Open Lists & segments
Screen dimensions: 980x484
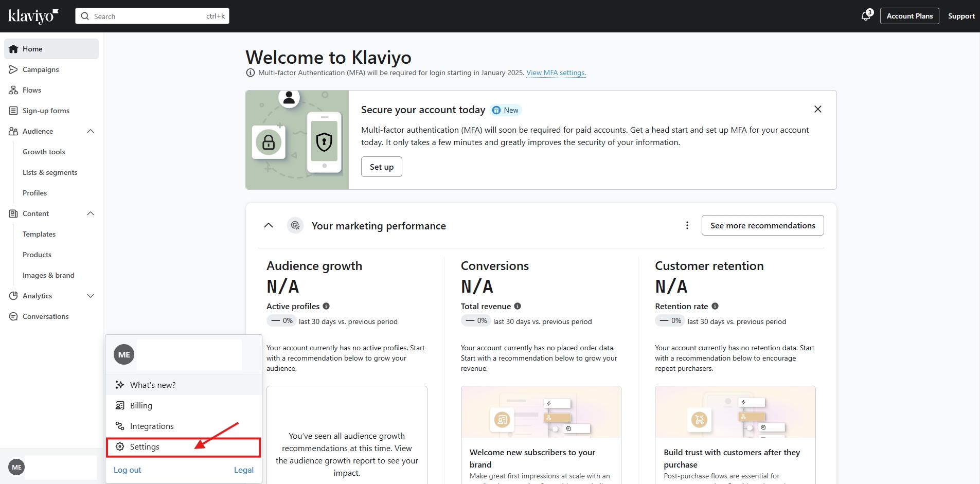click(50, 172)
